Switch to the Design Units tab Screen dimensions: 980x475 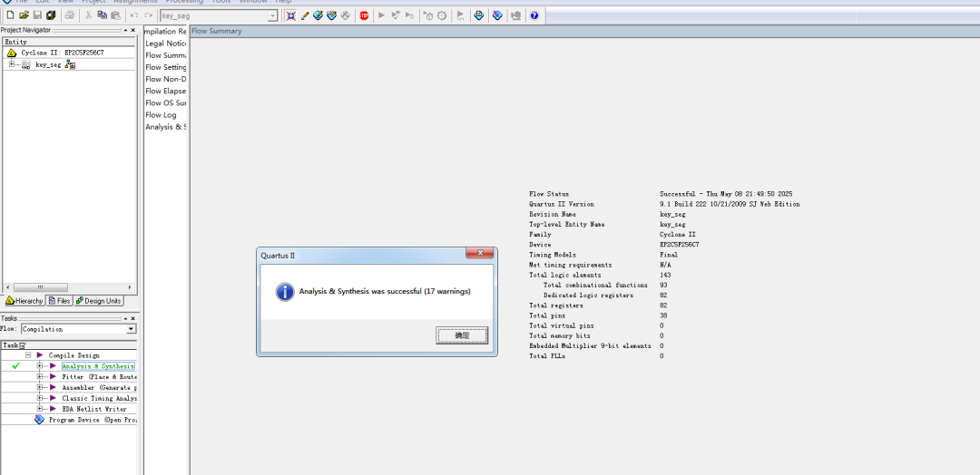pos(98,301)
